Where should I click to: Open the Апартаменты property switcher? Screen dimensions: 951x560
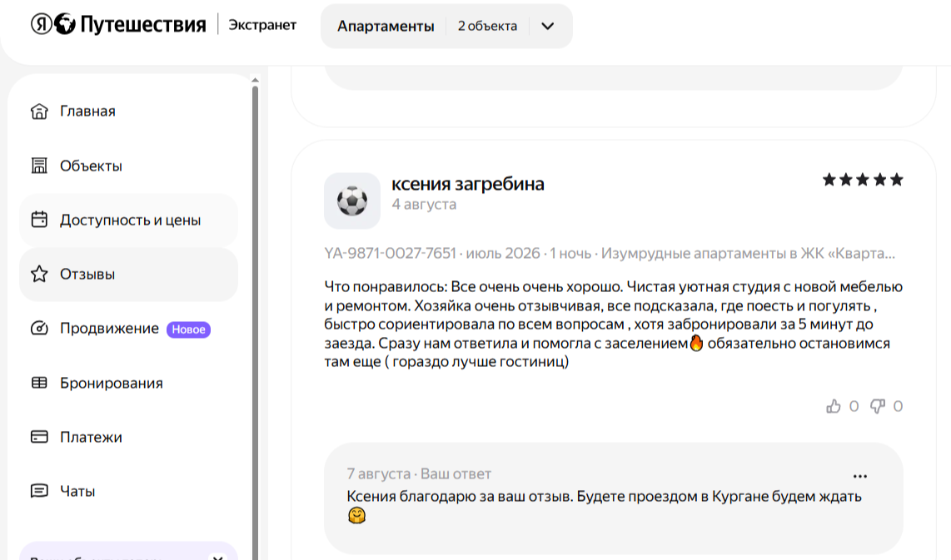446,26
